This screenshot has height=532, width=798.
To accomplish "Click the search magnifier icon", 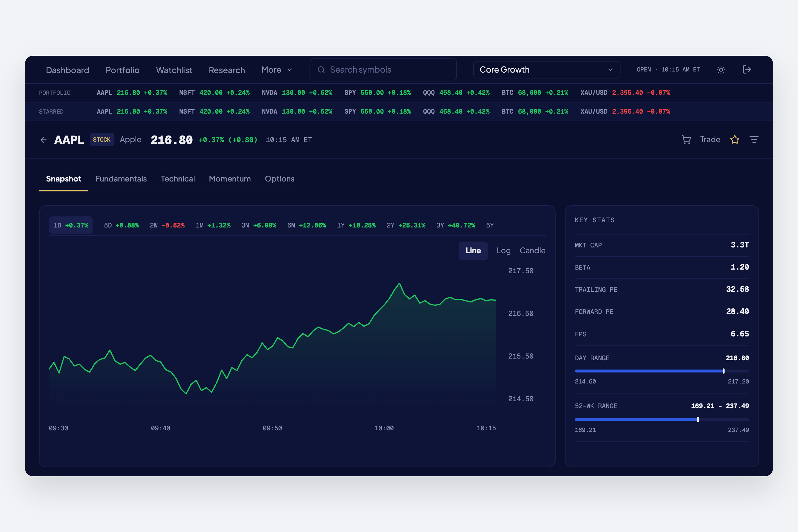I will click(x=321, y=70).
